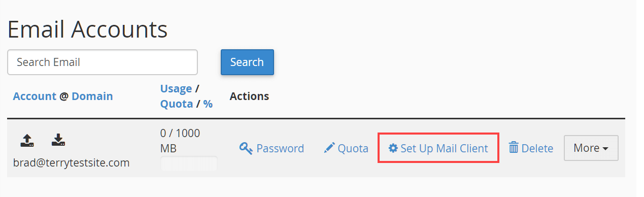Viewport: 644px width, 197px height.
Task: Click the Password text link
Action: click(x=280, y=148)
